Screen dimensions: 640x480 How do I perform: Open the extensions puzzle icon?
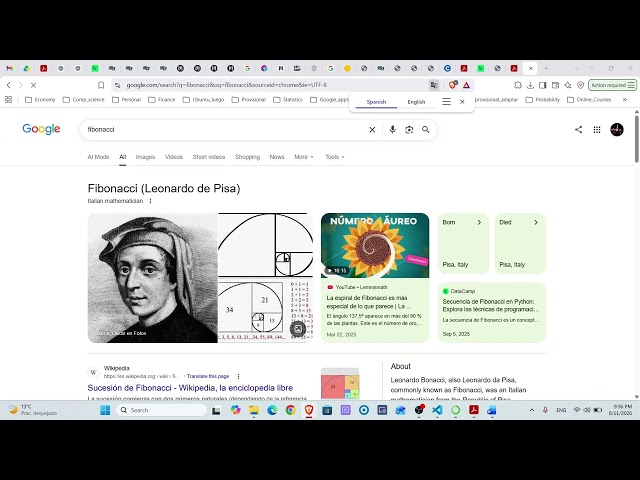tap(518, 85)
